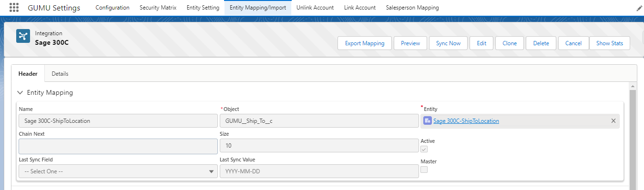This screenshot has width=644, height=190.
Task: Open the Unlink Account tab
Action: pyautogui.click(x=315, y=8)
